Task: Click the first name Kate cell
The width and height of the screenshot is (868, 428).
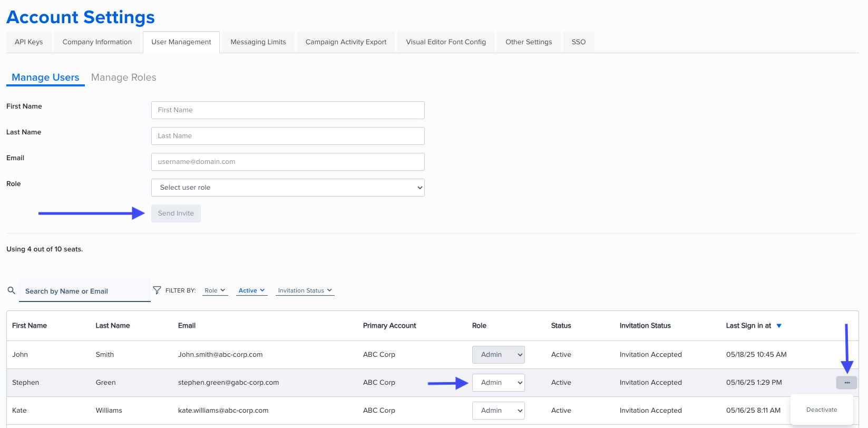Action: point(19,411)
